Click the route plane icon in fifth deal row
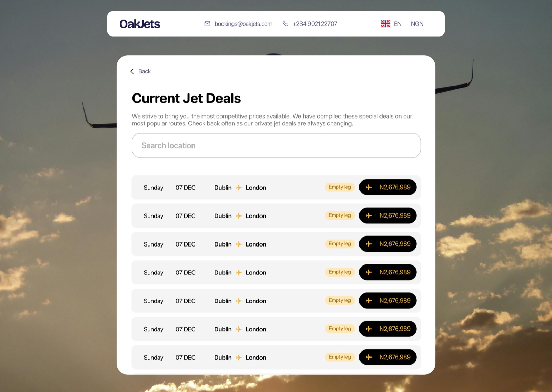552x392 pixels. click(x=239, y=301)
